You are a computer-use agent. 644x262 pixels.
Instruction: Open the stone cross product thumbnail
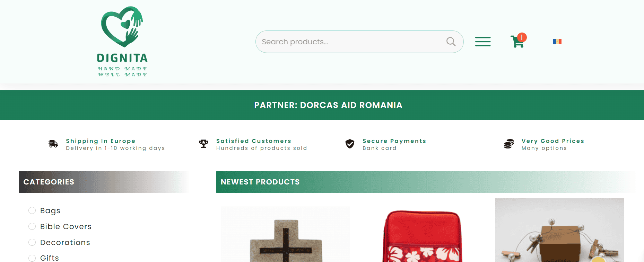(x=285, y=239)
